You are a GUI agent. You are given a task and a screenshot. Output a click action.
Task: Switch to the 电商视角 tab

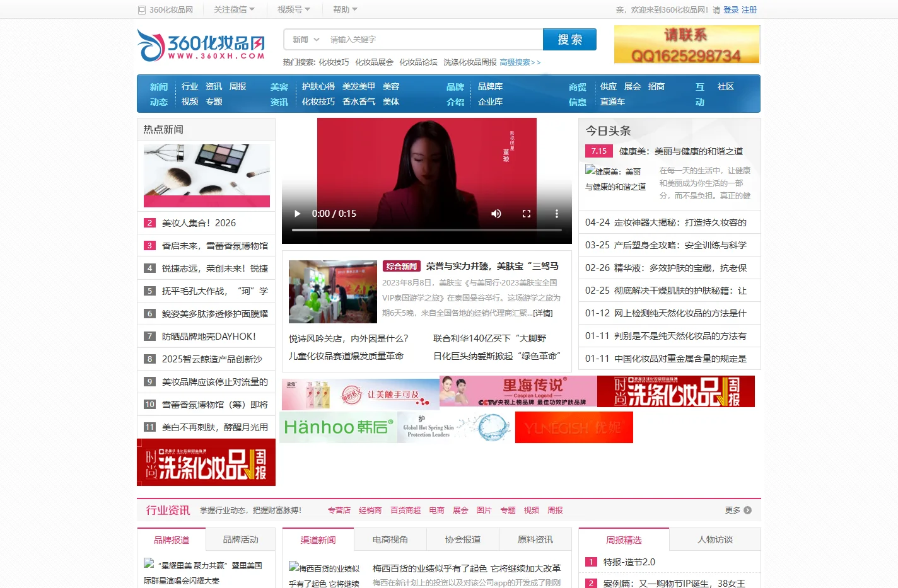tap(390, 539)
